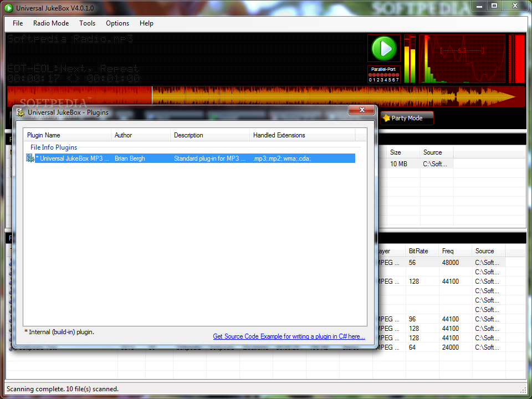Click the bitrate value 56

412,263
